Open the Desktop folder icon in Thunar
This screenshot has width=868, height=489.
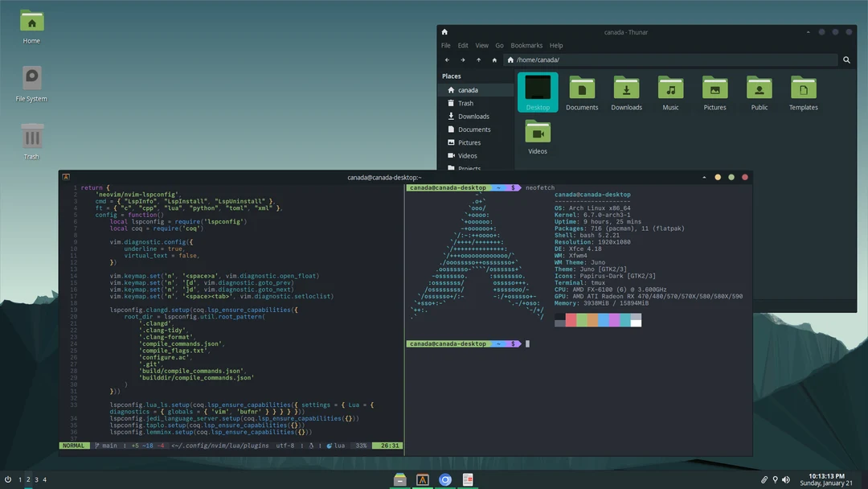[x=537, y=90]
